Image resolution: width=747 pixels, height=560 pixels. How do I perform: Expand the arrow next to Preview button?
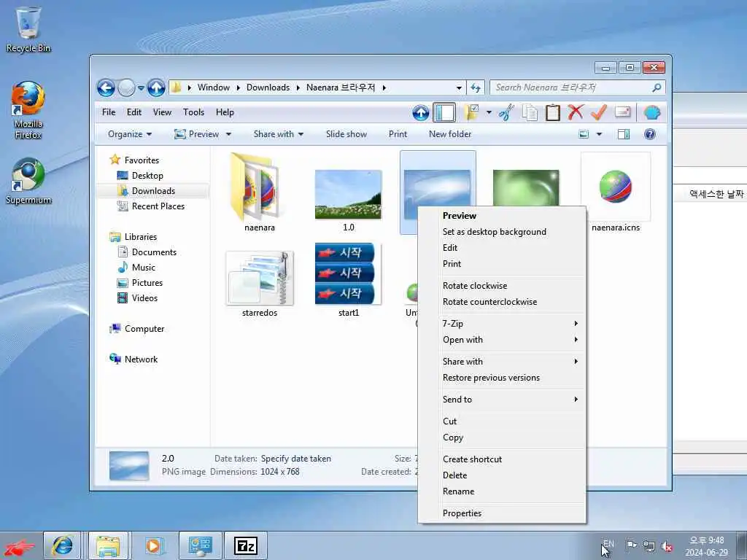(x=228, y=134)
